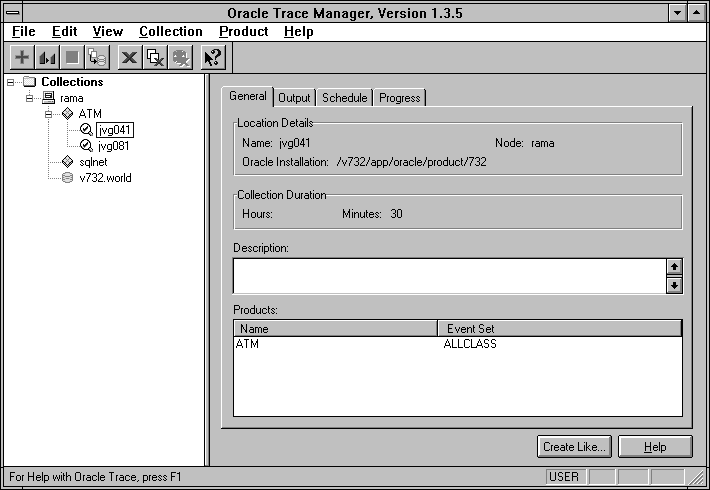Click the Collections folder icon
The width and height of the screenshot is (710, 490).
click(29, 82)
